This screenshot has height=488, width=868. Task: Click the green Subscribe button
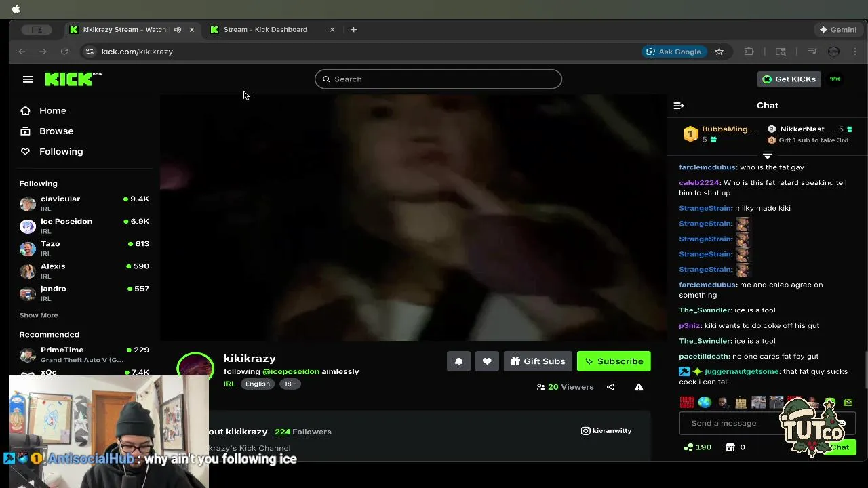point(614,361)
